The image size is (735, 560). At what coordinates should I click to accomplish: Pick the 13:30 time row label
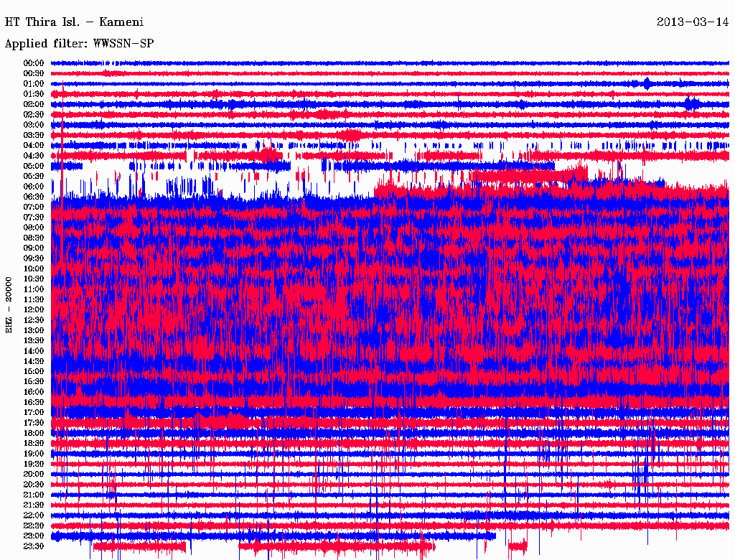click(x=34, y=340)
